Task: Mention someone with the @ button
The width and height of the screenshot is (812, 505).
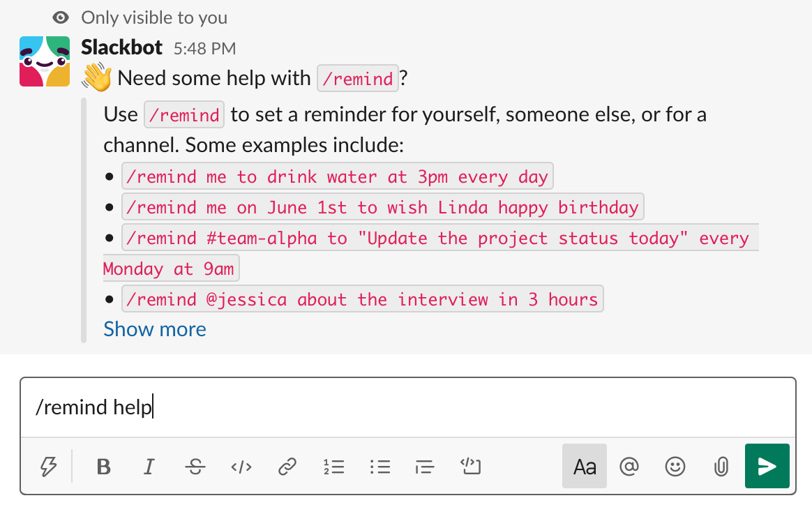Action: [629, 466]
